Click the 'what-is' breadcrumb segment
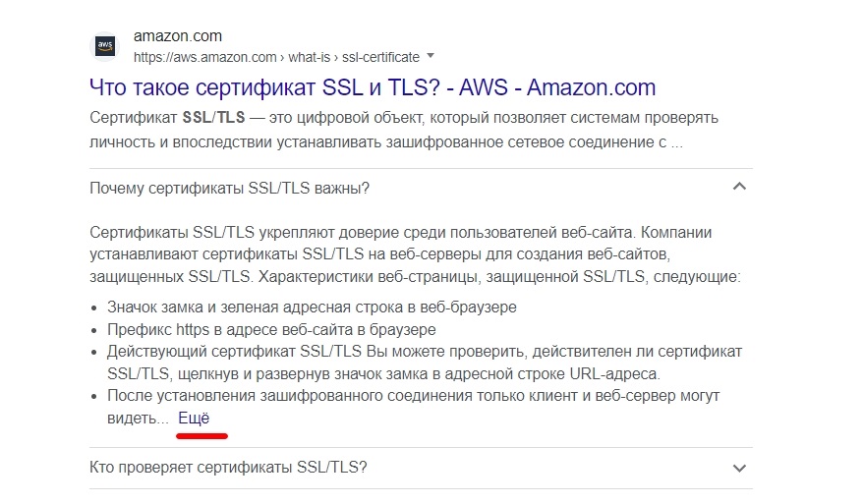The height and width of the screenshot is (504, 863). [x=310, y=57]
